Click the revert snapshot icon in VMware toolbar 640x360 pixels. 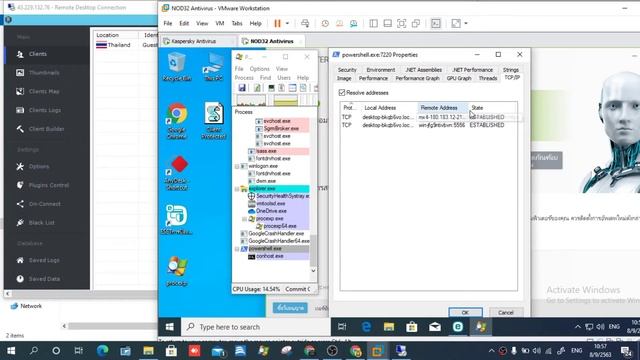340,24
